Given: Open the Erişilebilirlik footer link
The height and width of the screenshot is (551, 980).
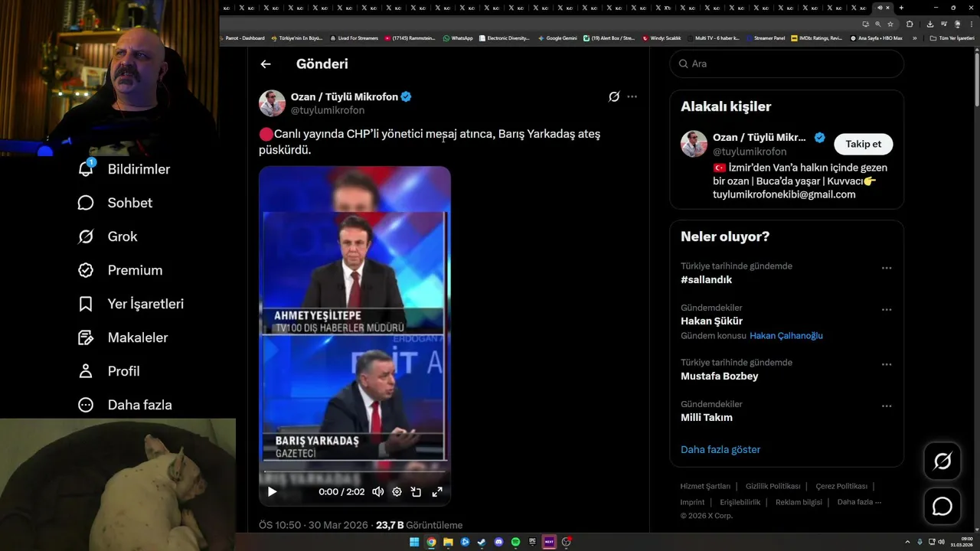Looking at the screenshot, I should 740,502.
